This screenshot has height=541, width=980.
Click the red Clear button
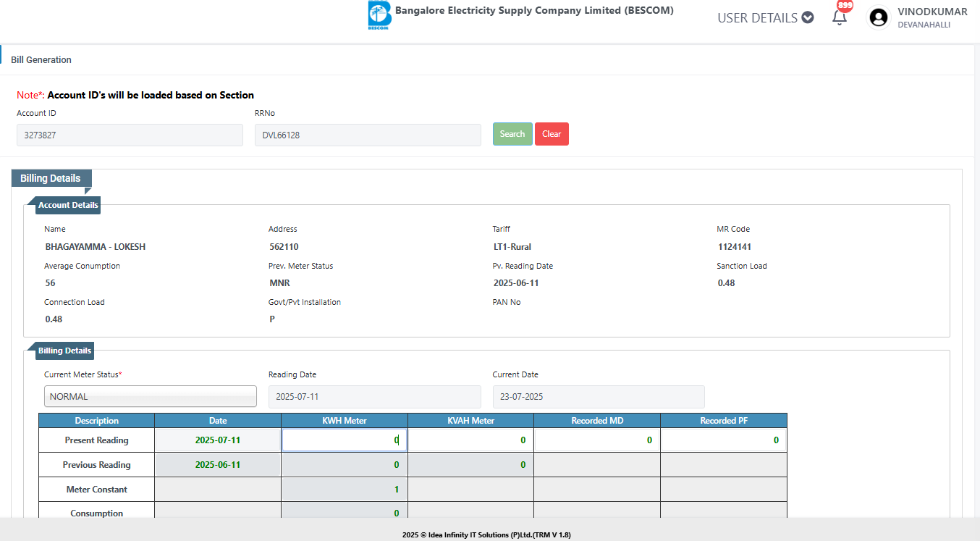tap(552, 134)
